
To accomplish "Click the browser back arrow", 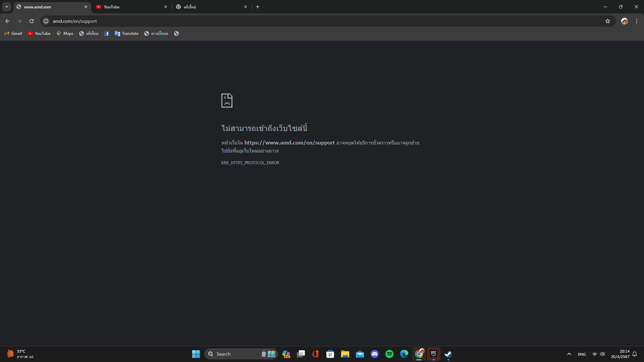I will tap(7, 21).
